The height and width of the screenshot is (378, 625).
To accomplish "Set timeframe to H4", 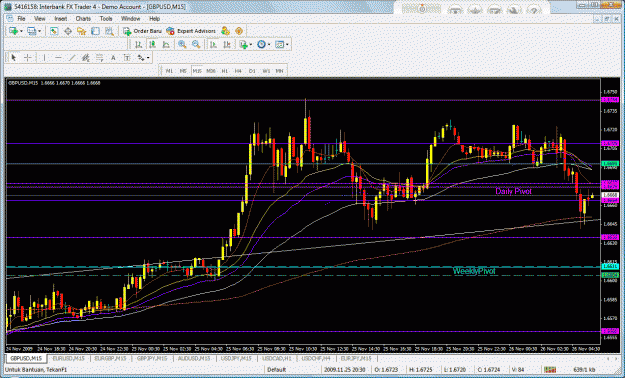I will coord(238,71).
